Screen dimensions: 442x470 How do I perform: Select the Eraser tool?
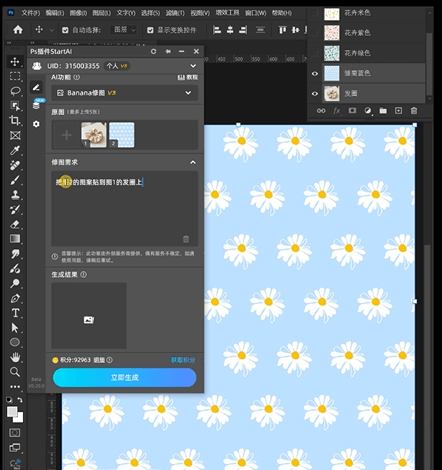pos(15,224)
